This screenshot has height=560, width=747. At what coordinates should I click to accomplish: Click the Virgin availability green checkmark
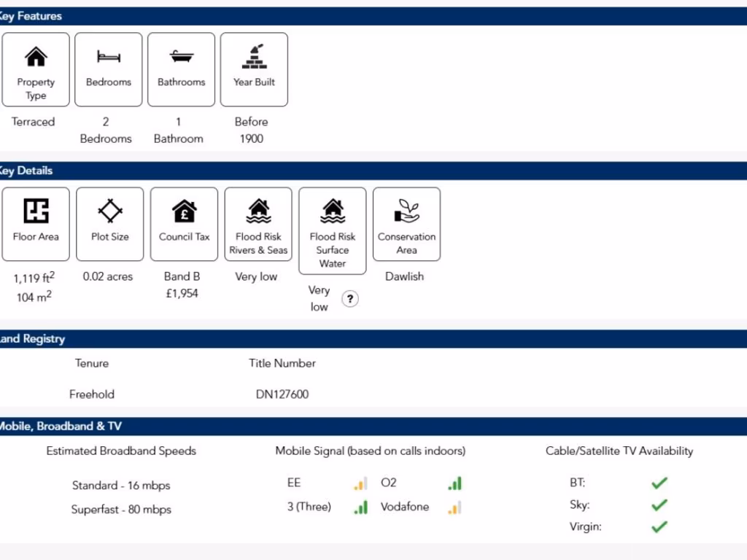pyautogui.click(x=659, y=526)
